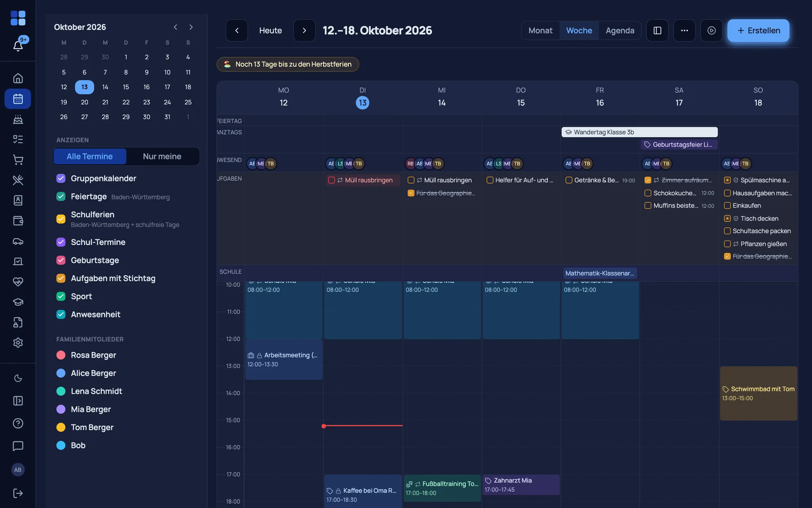This screenshot has height=508, width=812.
Task: Open the wallet icon in sidebar
Action: (x=18, y=221)
